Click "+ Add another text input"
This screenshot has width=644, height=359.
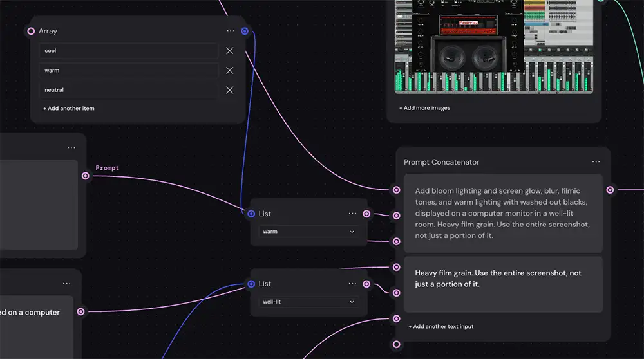[x=440, y=327]
